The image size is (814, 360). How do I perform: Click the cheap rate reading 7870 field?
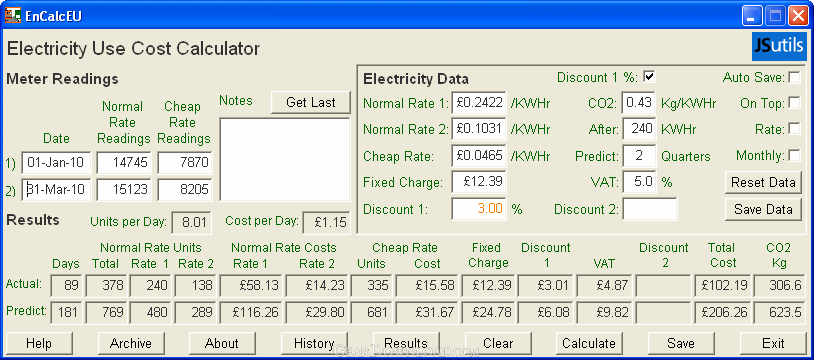pyautogui.click(x=185, y=163)
